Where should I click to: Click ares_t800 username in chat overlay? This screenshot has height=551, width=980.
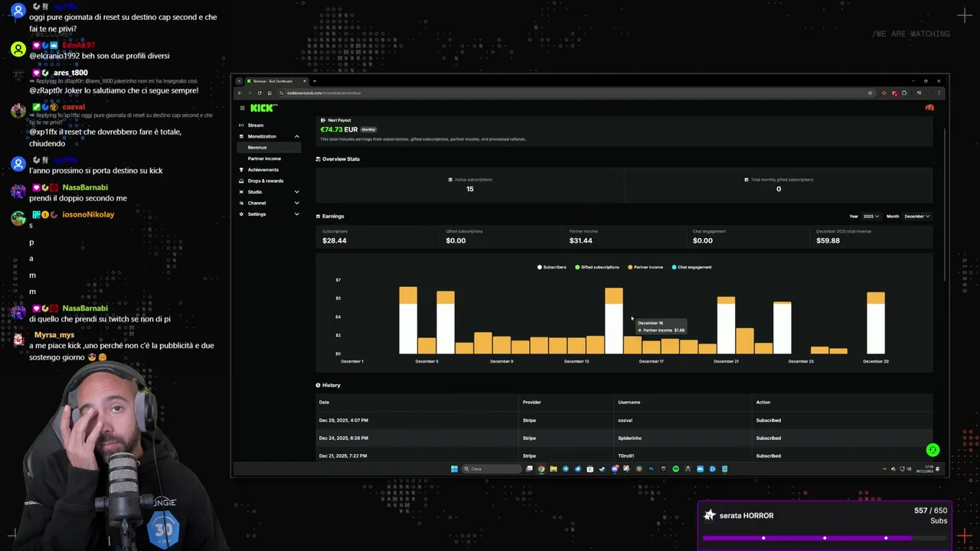[70, 73]
